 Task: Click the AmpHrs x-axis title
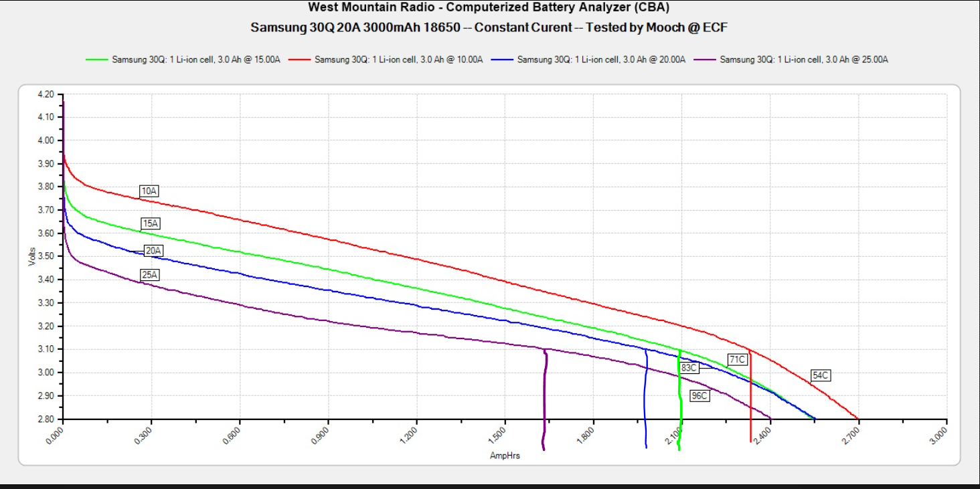pyautogui.click(x=505, y=456)
